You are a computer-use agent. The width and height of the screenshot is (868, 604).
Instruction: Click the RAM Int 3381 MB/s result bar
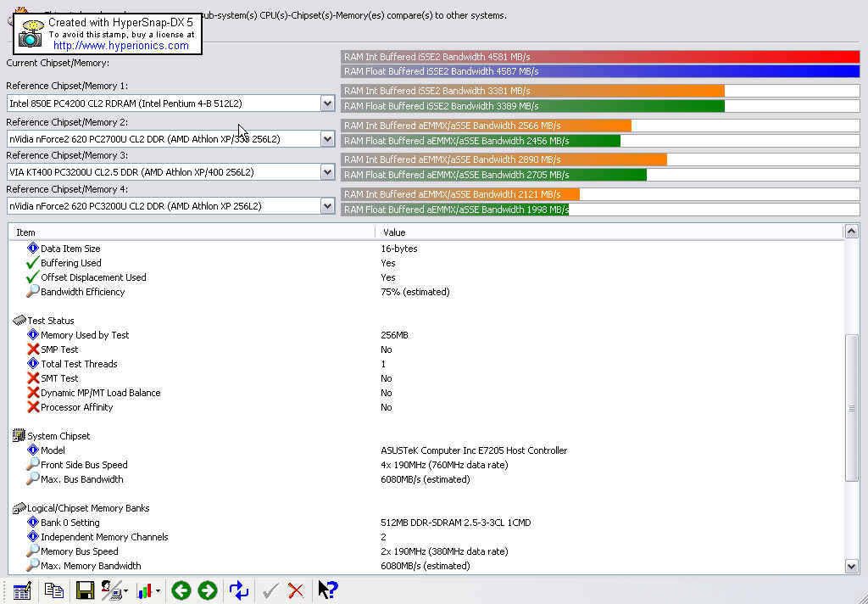[x=532, y=91]
